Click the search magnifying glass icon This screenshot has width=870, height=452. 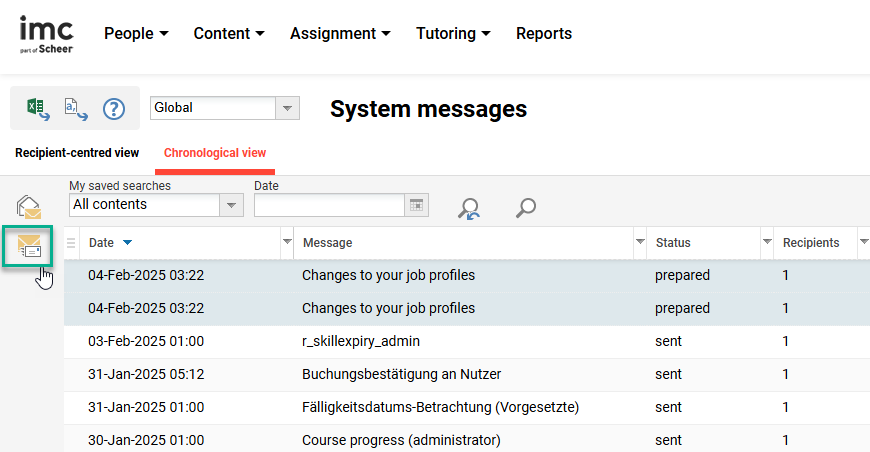pos(525,207)
